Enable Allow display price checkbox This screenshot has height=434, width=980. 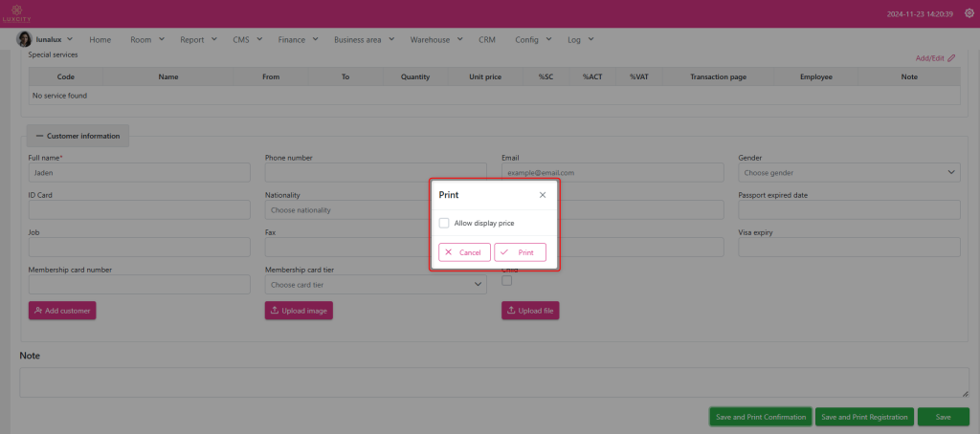(444, 223)
